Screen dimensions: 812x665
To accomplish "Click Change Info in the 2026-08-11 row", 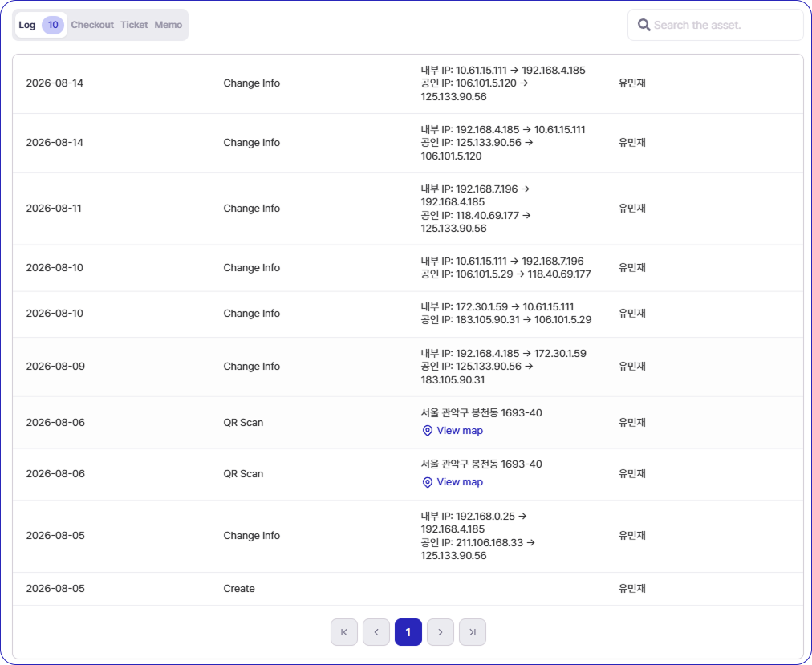I will (252, 209).
